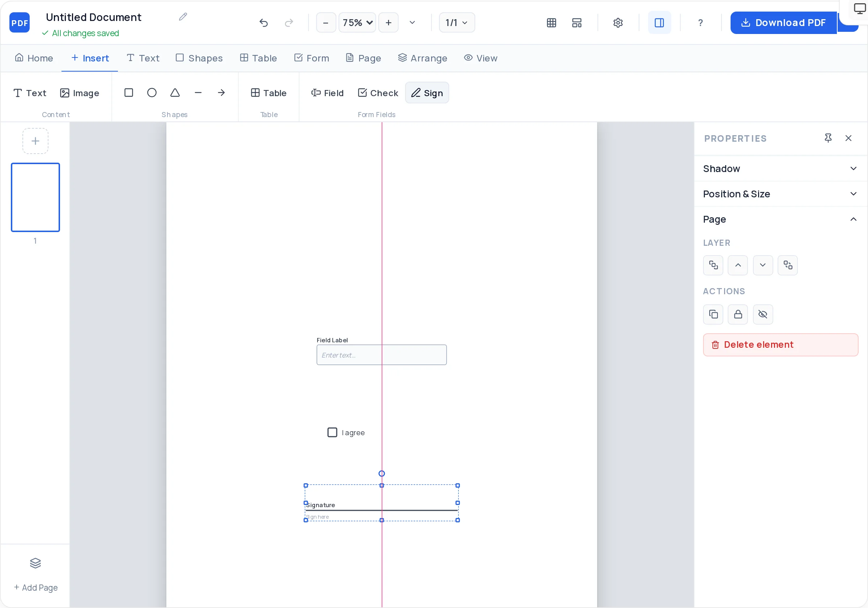This screenshot has height=608, width=868.
Task: Open the Table tab
Action: (259, 58)
